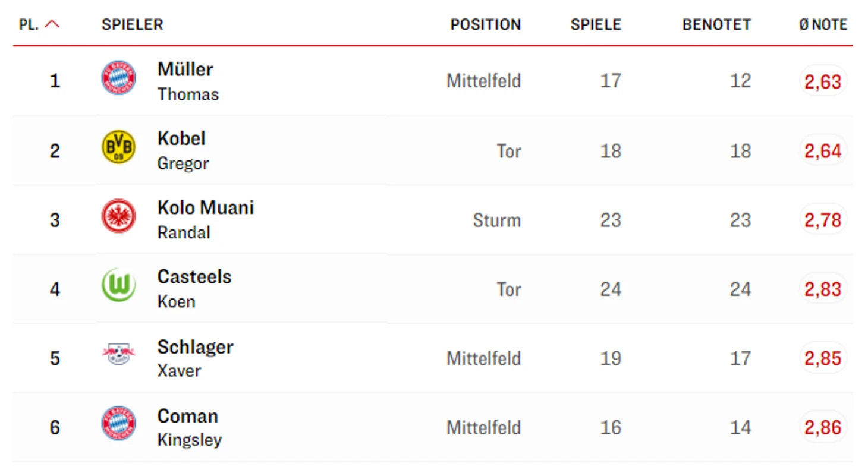Click Xaver Schlager's name
The height and width of the screenshot is (476, 868).
[x=195, y=347]
